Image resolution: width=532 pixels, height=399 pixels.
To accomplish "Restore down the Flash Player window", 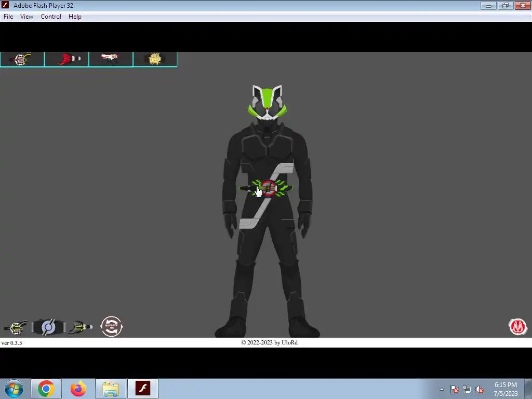I will coord(506,5).
